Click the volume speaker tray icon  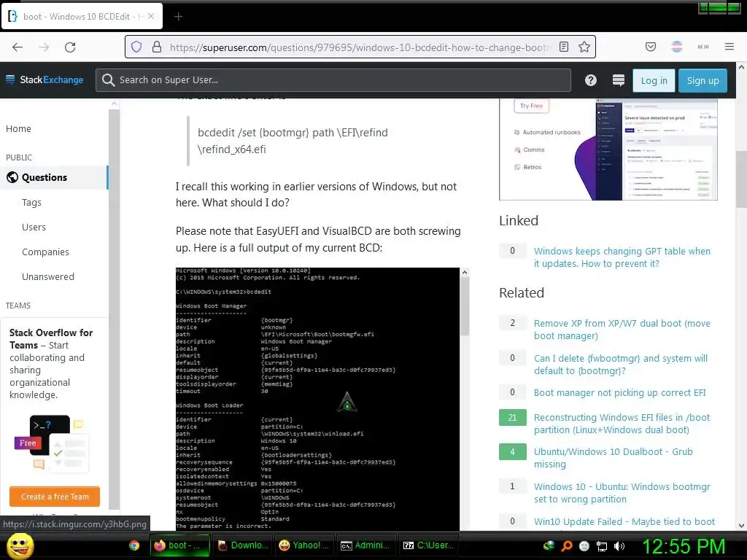(619, 546)
